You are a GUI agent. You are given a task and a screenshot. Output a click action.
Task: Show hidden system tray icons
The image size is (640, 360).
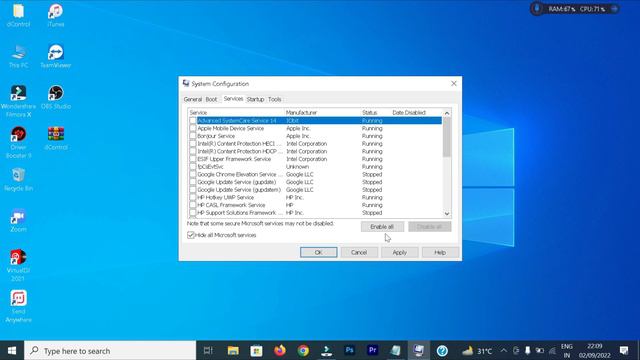pos(504,351)
